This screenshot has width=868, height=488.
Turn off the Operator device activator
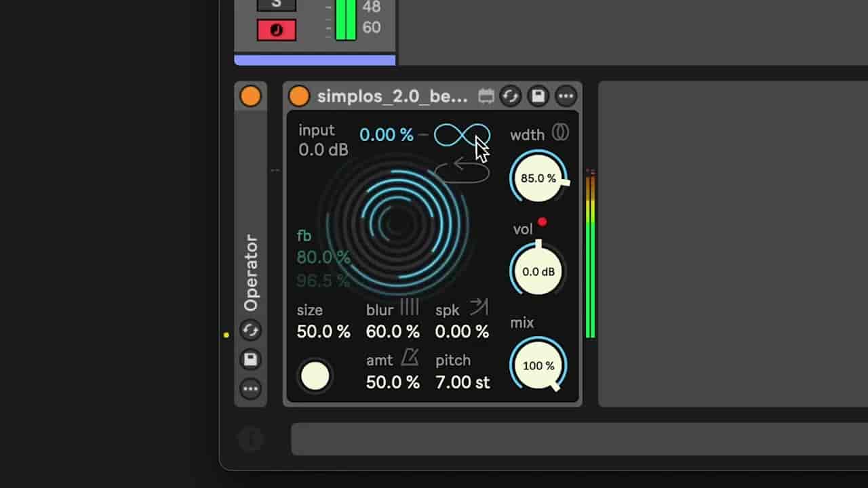tap(250, 96)
